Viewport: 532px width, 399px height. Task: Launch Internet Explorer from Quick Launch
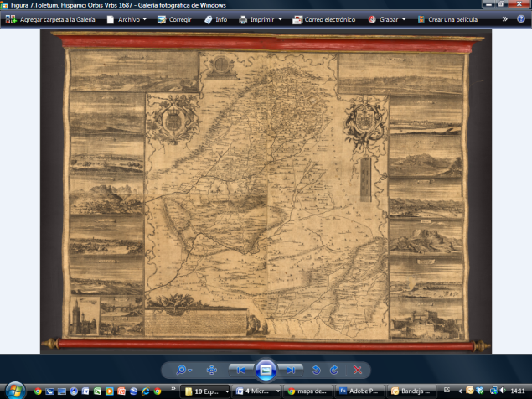(146, 391)
